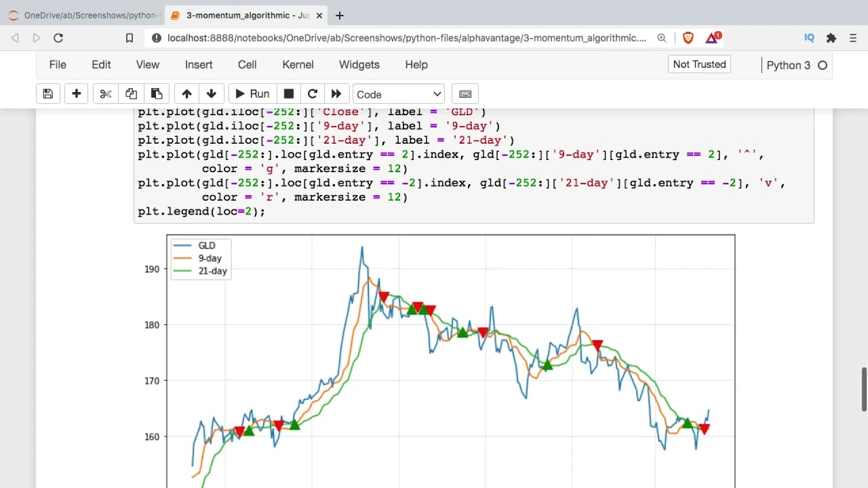Bookmark this page icon
Screen dimensions: 868x488
[x=130, y=38]
